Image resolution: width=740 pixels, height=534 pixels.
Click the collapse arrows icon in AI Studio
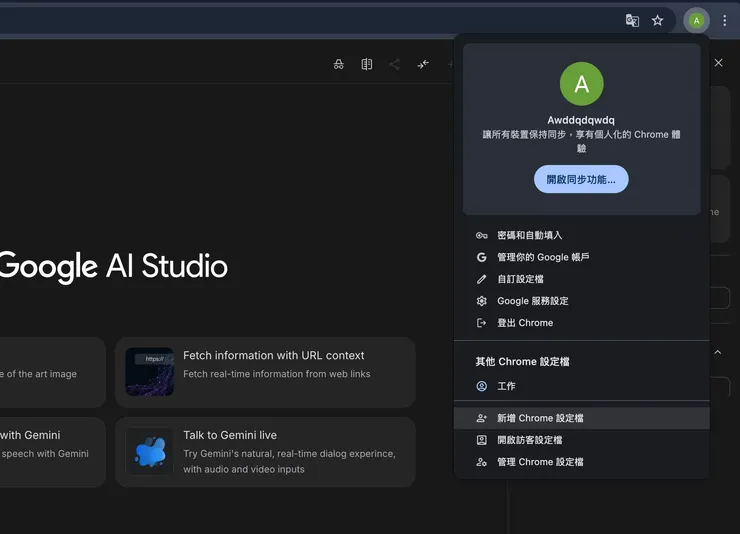pos(423,64)
